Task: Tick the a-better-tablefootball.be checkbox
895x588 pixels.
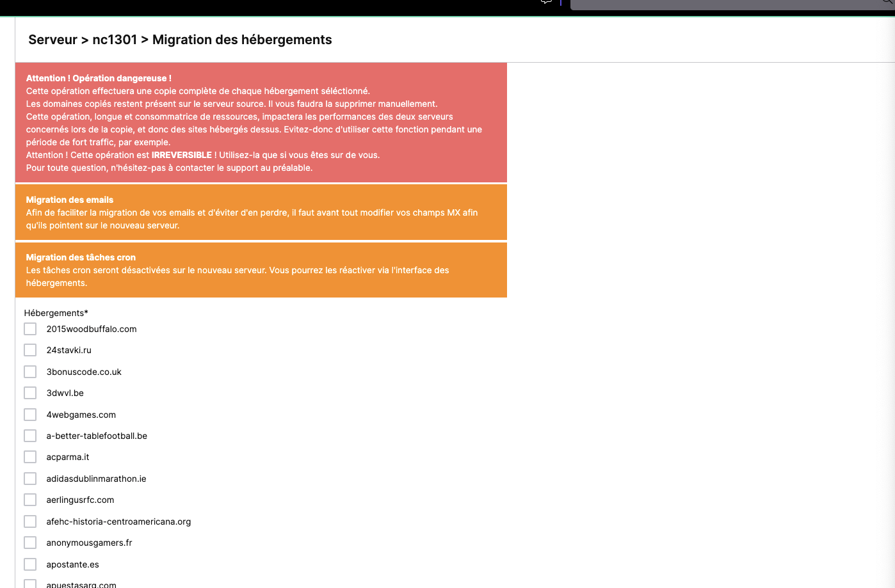Action: (x=30, y=436)
